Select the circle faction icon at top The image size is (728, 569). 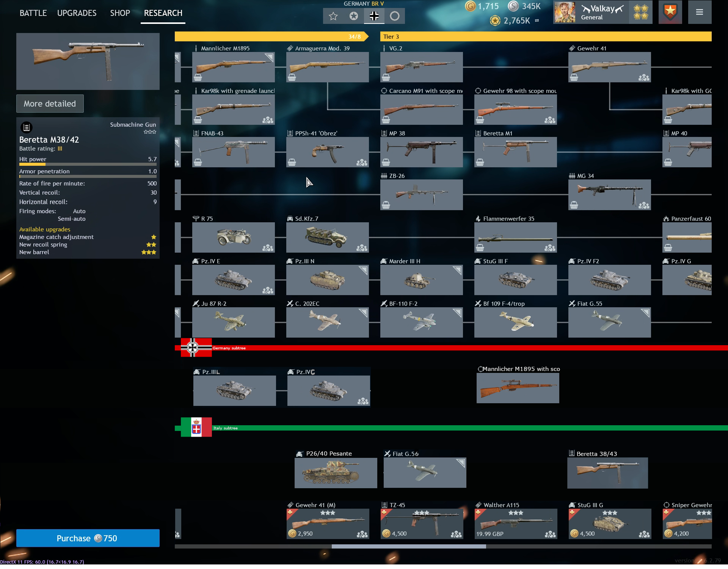pos(395,16)
